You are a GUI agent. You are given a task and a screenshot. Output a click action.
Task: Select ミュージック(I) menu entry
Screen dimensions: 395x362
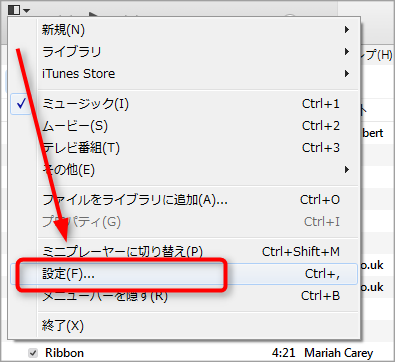(184, 104)
